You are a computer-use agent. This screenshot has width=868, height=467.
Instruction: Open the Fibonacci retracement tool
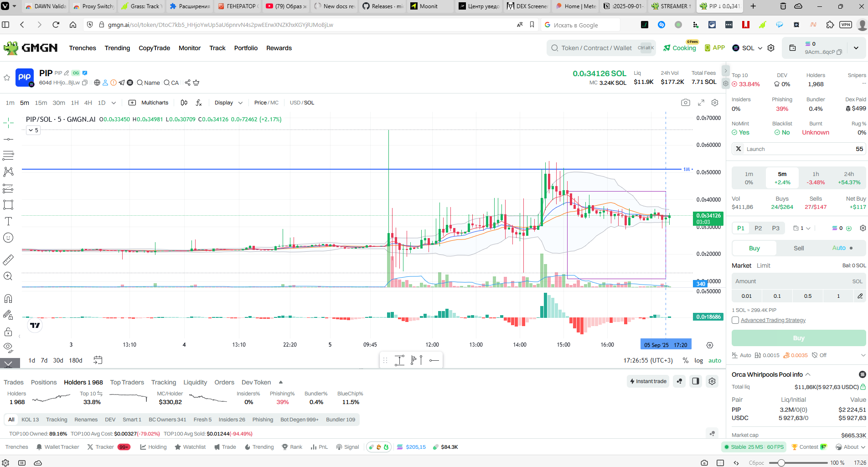point(8,156)
